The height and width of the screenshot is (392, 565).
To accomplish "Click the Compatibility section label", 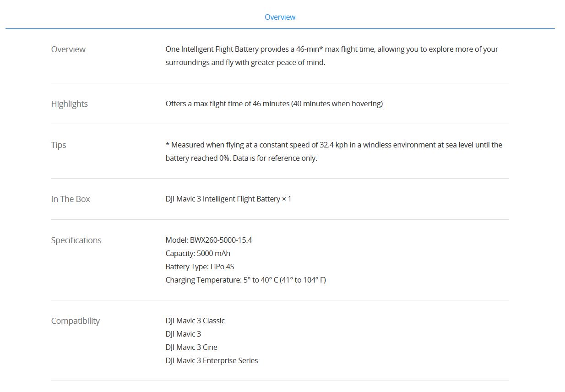I will (75, 321).
